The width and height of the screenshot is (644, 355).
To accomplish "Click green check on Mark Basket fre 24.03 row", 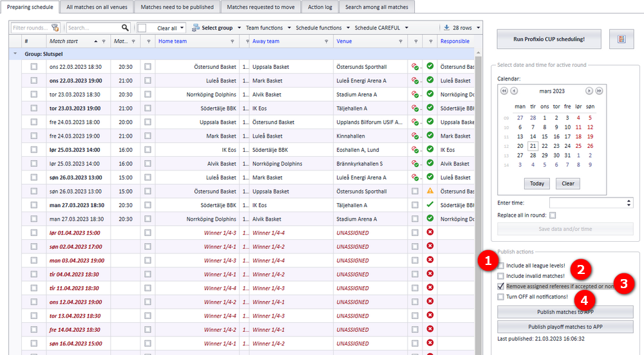I will click(430, 135).
